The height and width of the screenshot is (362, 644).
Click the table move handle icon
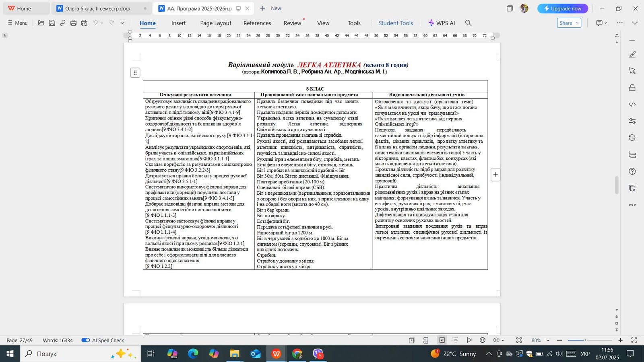coord(135,73)
